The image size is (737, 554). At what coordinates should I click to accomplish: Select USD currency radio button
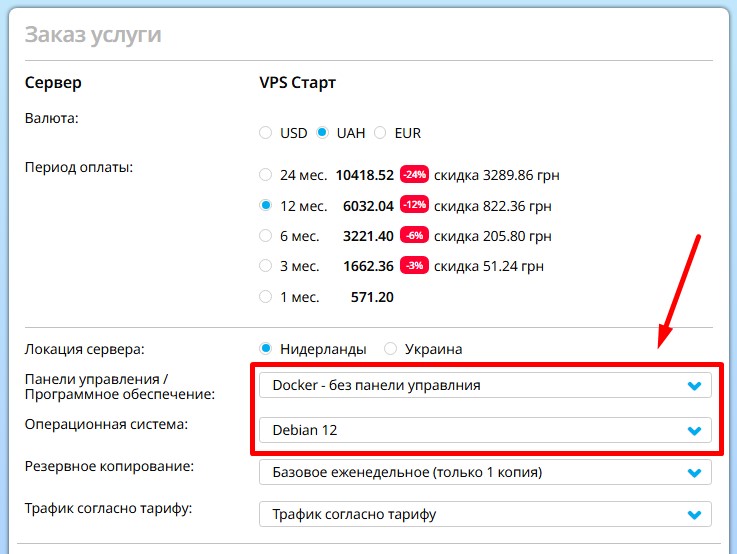coord(266,133)
